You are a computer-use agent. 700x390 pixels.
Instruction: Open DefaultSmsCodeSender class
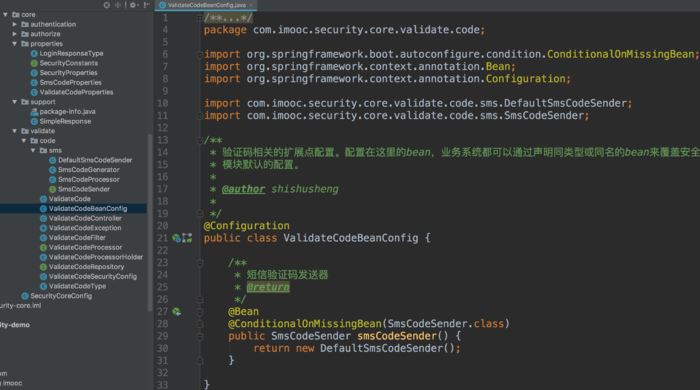(91, 160)
